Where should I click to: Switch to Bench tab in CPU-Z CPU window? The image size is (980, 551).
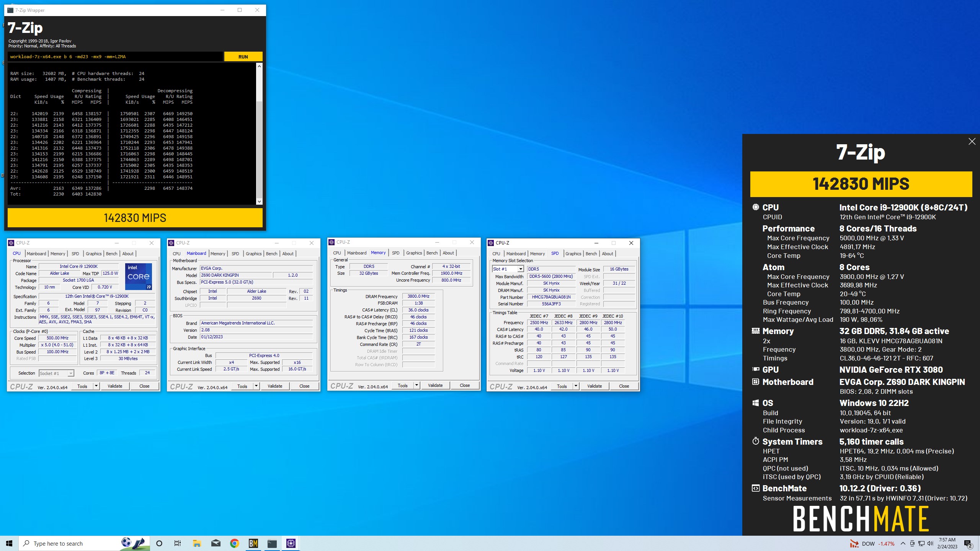pos(112,254)
